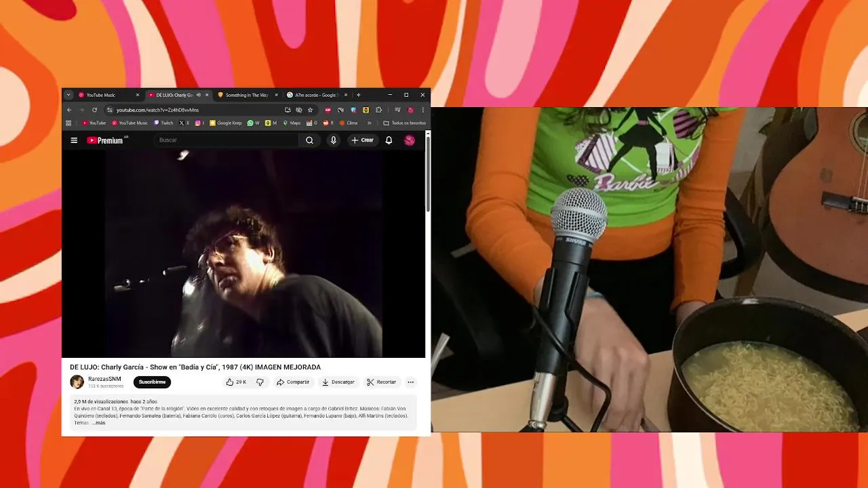Open the X bookmark
The width and height of the screenshot is (868, 488).
[x=184, y=123]
